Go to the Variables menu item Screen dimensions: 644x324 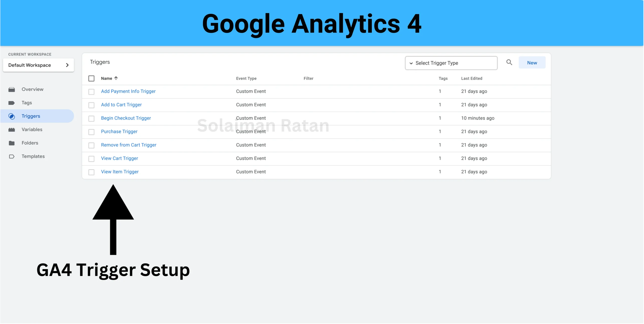[x=32, y=129]
